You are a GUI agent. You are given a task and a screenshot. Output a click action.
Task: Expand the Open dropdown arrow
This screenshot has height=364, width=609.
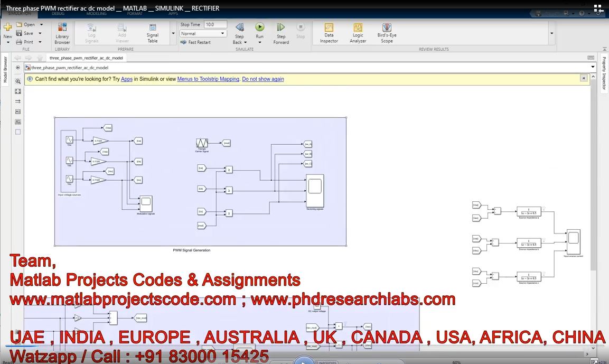pos(41,24)
